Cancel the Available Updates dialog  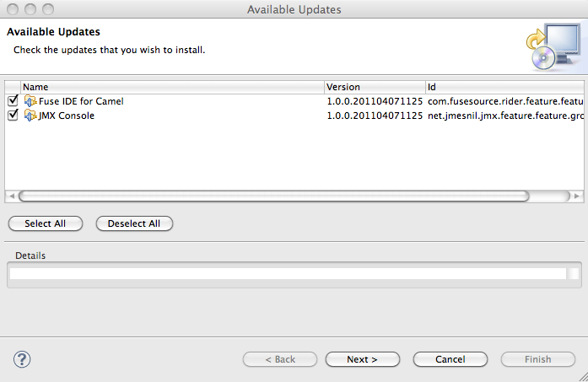pos(450,359)
